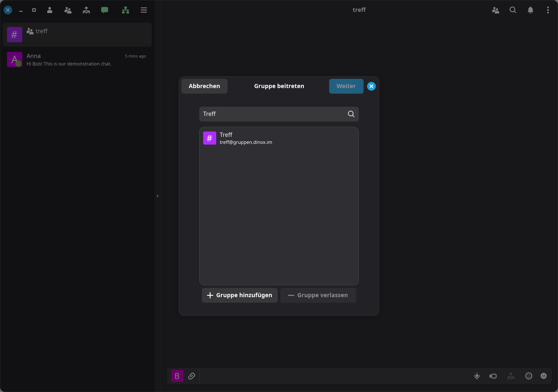Screen dimensions: 558x392
Task: Click the '5 mins ago' timestamp
Action: click(135, 56)
